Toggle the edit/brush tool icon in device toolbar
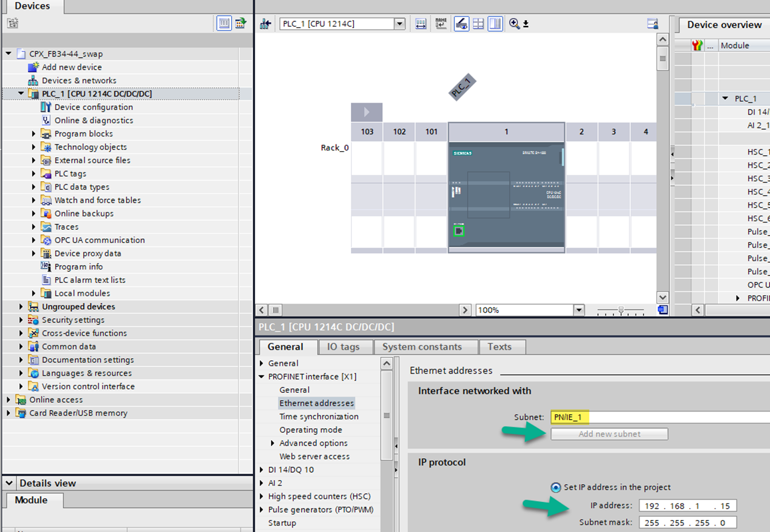This screenshot has width=770, height=532. [461, 23]
